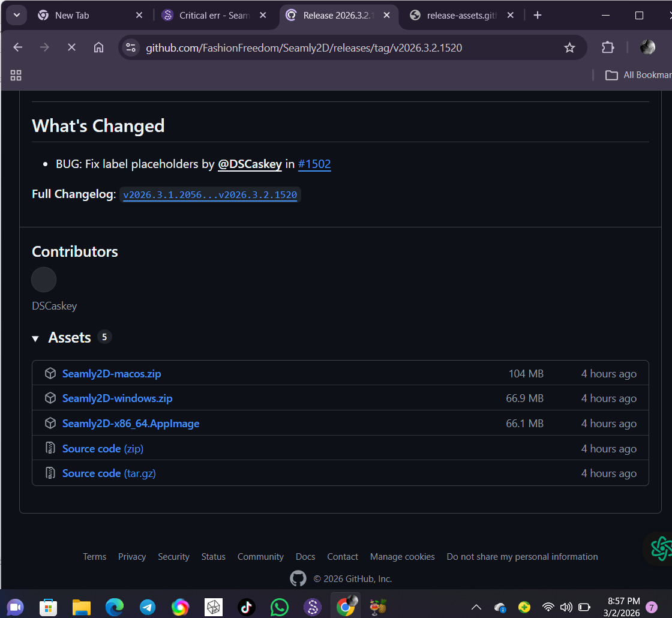The image size is (672, 618).
Task: Click the GitHub logo in the footer
Action: pyautogui.click(x=298, y=578)
